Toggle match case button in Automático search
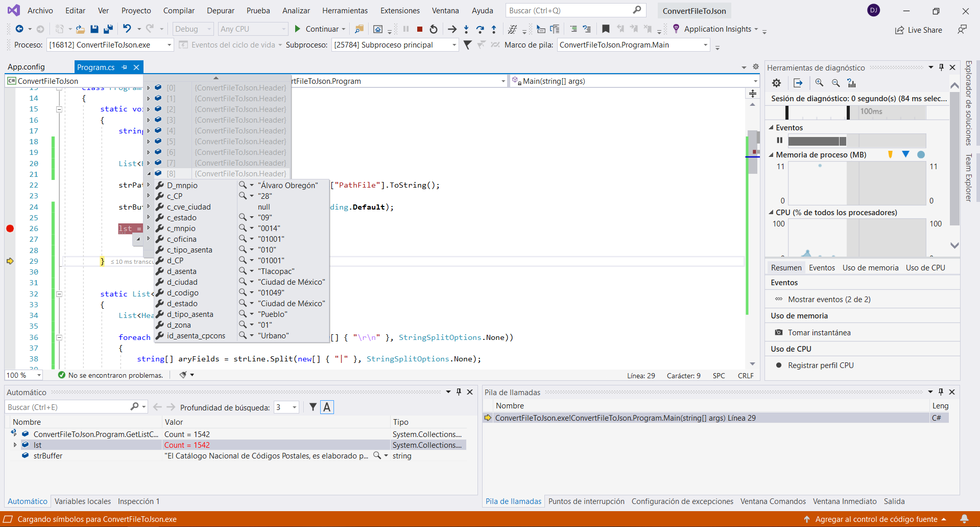The height and width of the screenshot is (527, 980). (327, 407)
